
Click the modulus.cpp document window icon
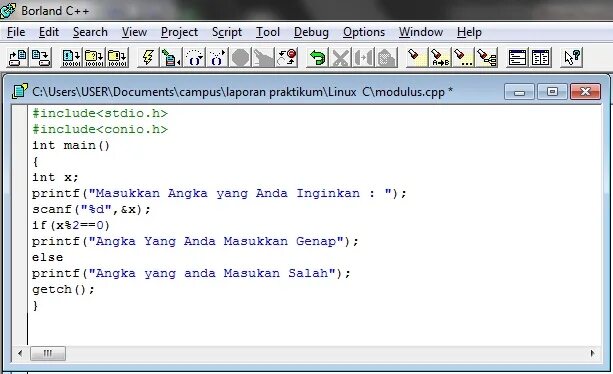pyautogui.click(x=20, y=91)
